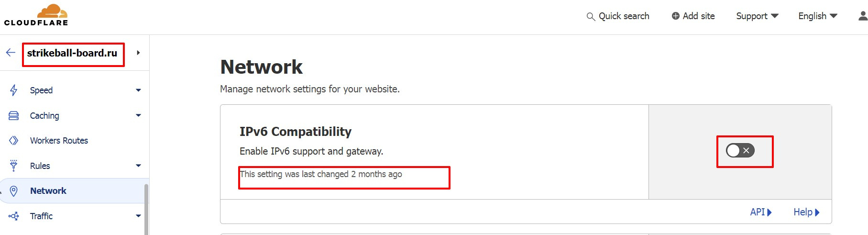
Task: Click the back arrow beside site name
Action: point(11,53)
